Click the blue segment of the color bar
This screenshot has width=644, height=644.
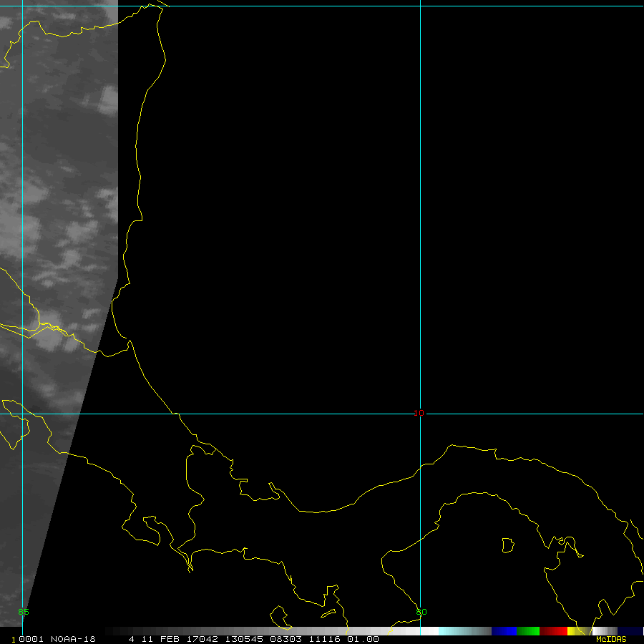click(x=504, y=631)
